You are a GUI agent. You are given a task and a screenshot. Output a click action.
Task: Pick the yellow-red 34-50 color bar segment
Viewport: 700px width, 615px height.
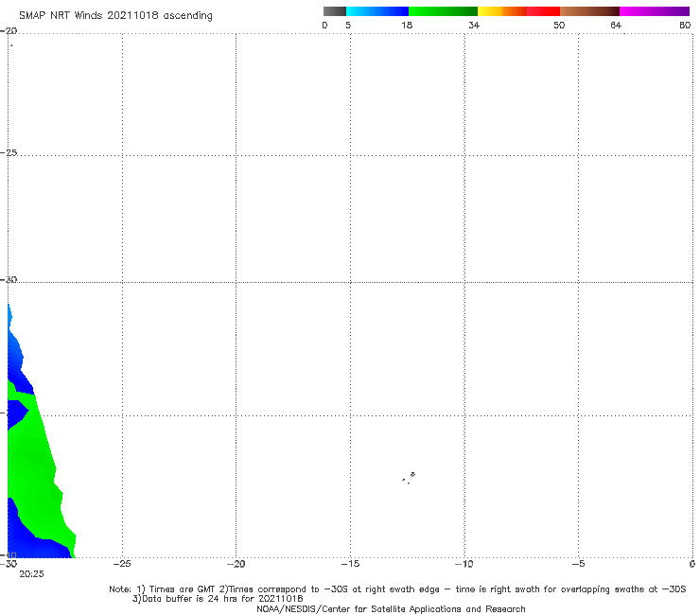518,11
